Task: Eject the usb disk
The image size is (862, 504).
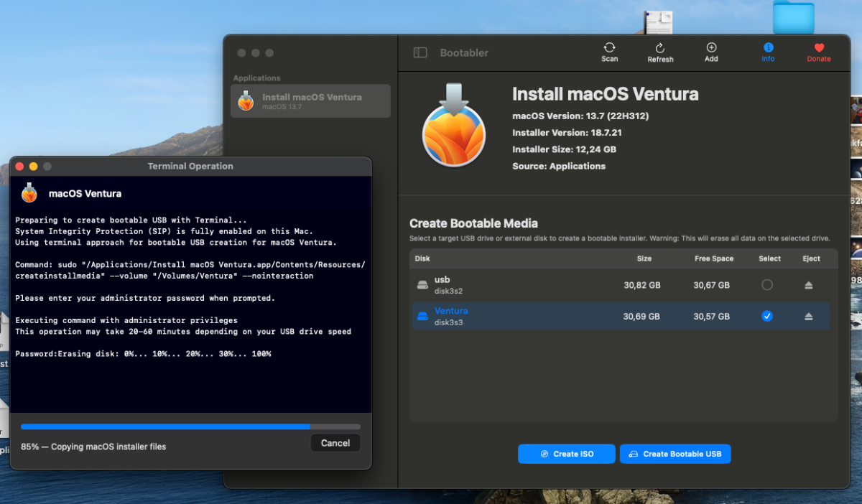Action: [808, 285]
